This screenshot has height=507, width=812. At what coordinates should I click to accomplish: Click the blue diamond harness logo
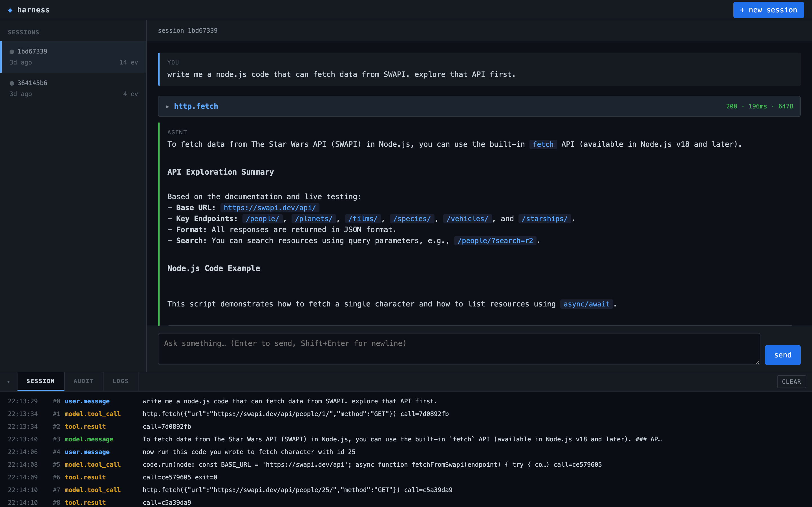click(10, 10)
